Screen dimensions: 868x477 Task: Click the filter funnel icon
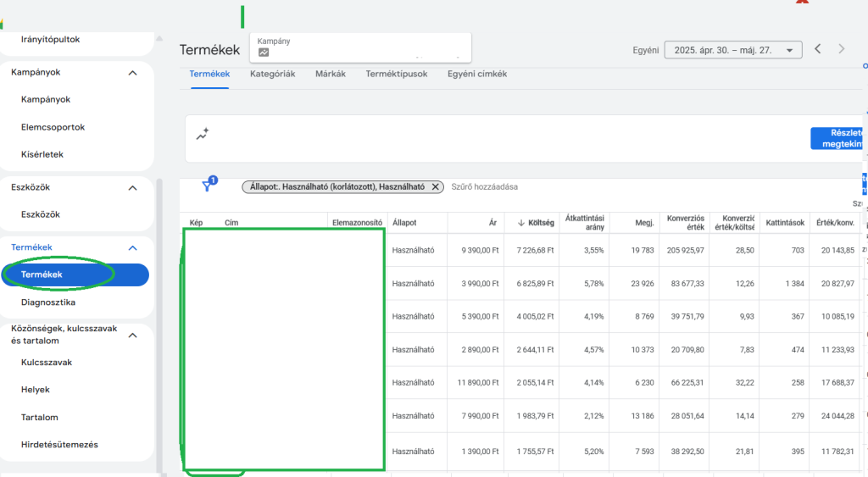pyautogui.click(x=208, y=186)
